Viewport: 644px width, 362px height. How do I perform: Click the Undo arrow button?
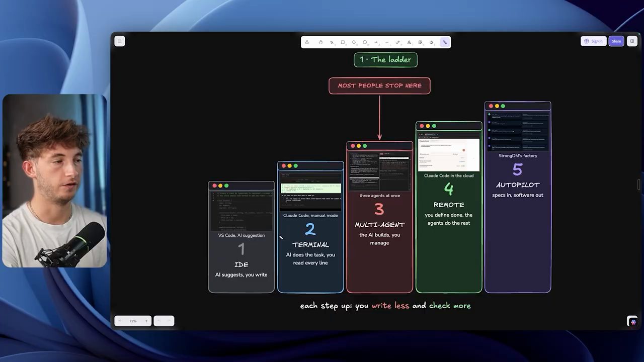coord(158,321)
